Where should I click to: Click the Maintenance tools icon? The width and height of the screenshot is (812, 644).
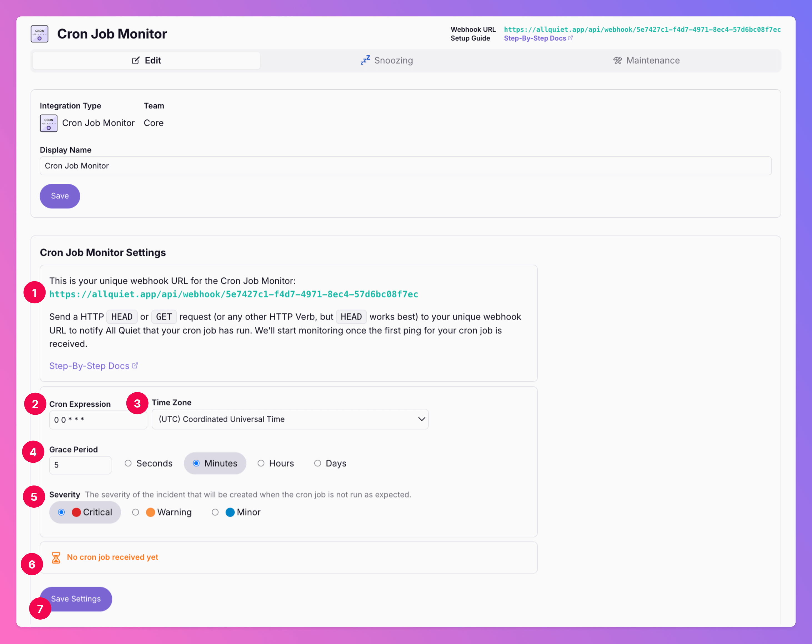[x=617, y=60]
